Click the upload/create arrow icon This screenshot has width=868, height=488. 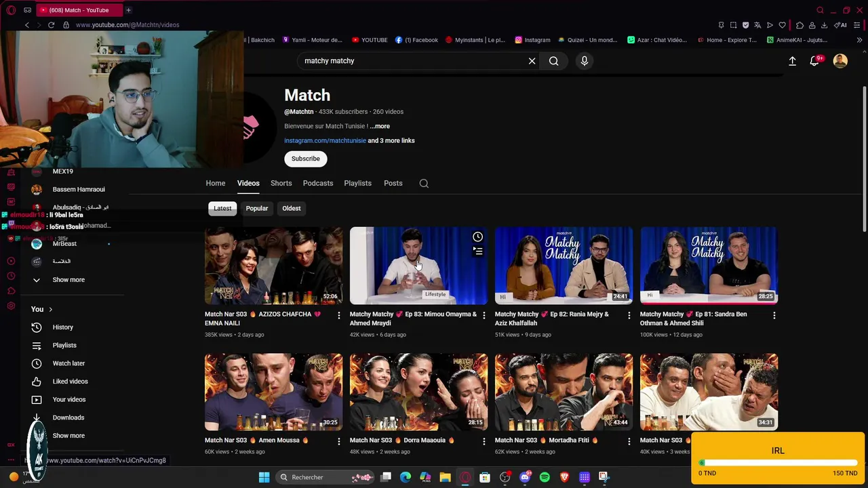792,61
